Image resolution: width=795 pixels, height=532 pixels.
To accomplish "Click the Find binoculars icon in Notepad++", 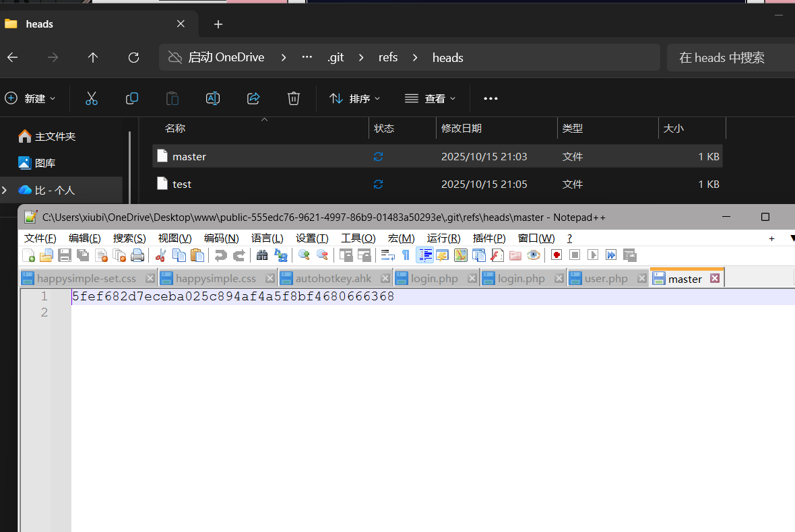I will tap(262, 255).
